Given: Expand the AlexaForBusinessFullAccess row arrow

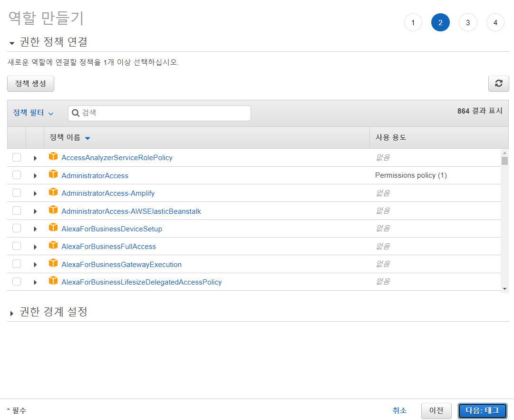Looking at the screenshot, I should coord(35,247).
